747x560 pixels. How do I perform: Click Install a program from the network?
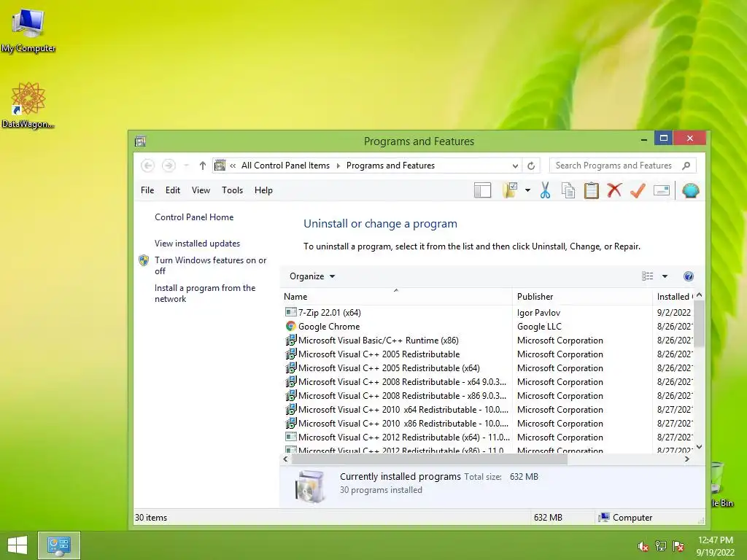point(205,293)
